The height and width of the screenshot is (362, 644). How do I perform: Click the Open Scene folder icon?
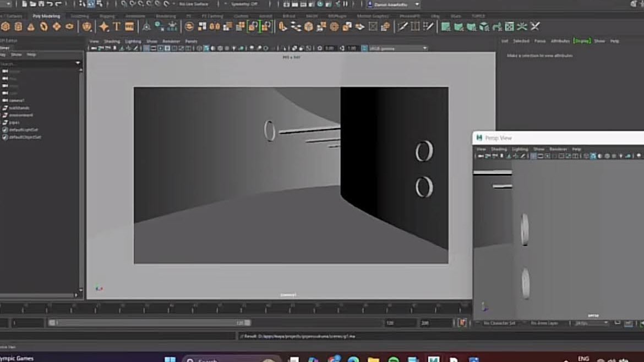[33, 4]
